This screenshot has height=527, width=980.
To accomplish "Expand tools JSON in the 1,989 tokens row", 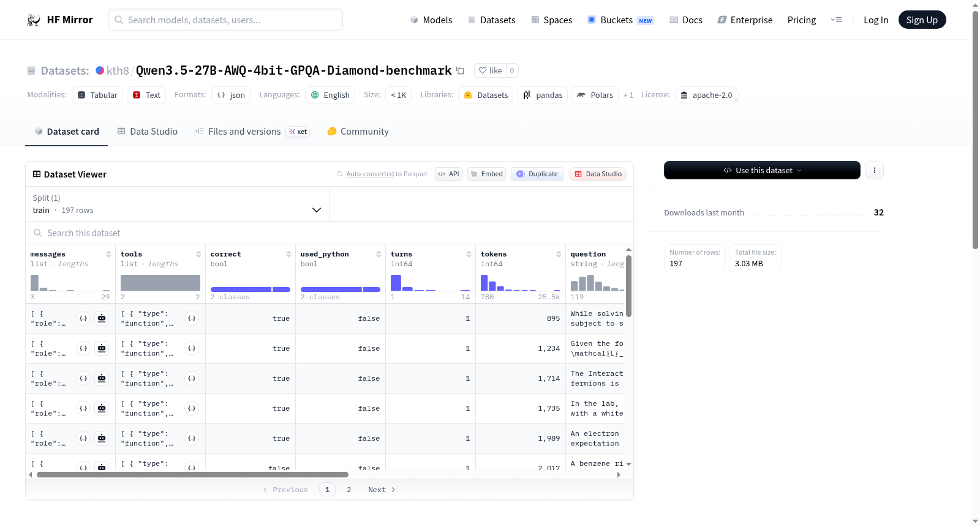I will [192, 438].
